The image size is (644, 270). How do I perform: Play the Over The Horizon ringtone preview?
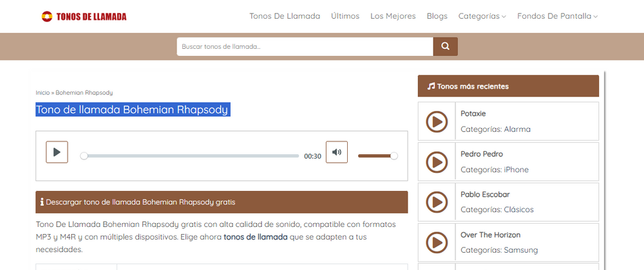click(436, 242)
